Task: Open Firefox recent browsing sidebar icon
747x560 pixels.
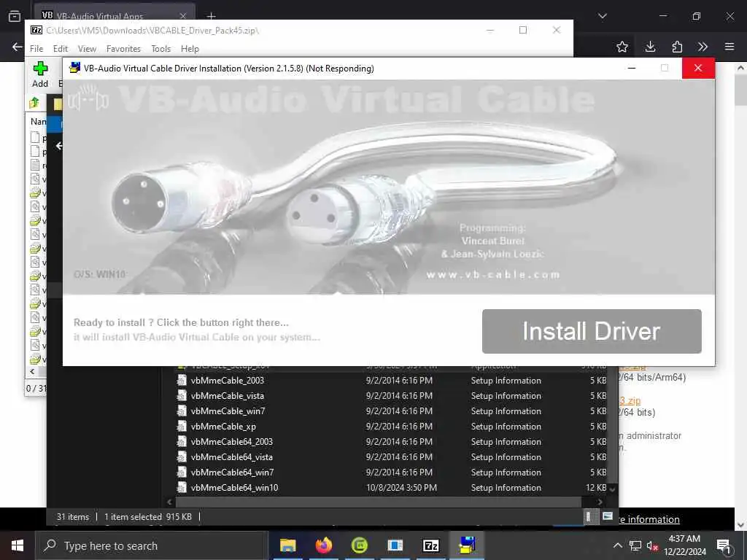Action: [x=15, y=16]
